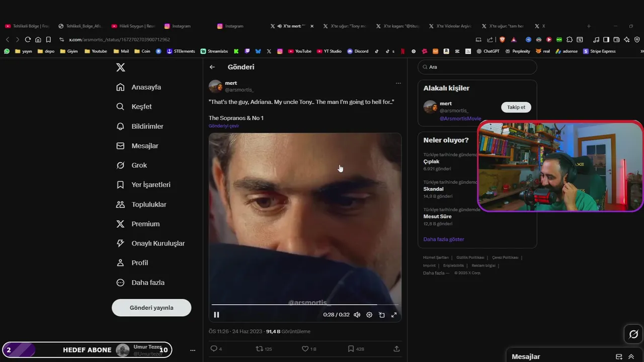Share the post

click(396, 348)
